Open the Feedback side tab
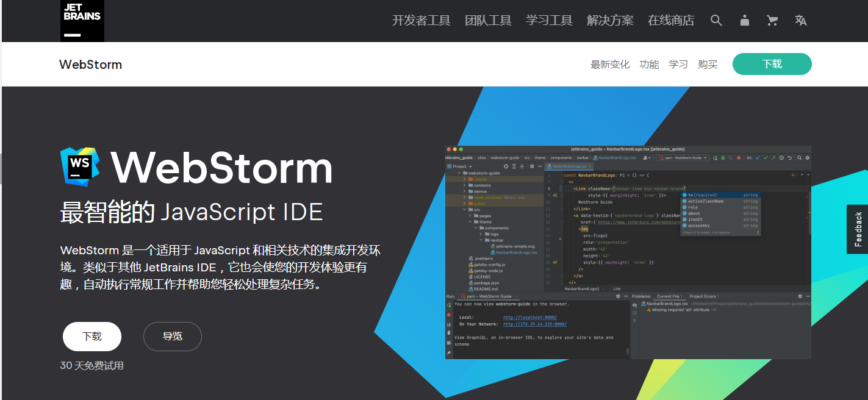Image resolution: width=868 pixels, height=400 pixels. (x=858, y=229)
